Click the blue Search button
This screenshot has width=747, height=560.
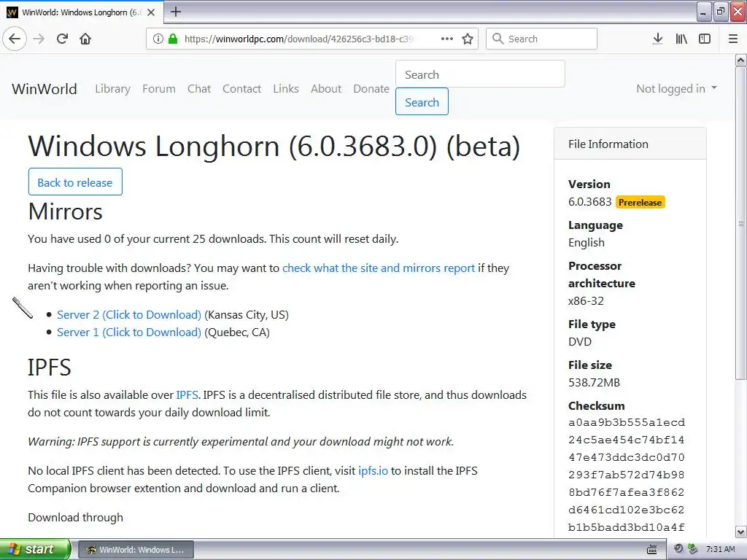(x=422, y=101)
